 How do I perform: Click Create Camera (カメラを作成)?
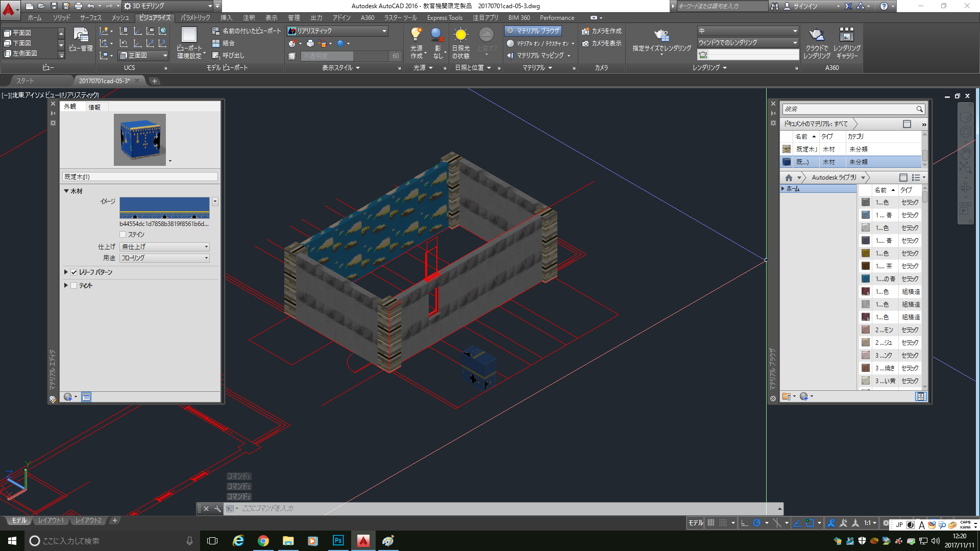coord(602,31)
